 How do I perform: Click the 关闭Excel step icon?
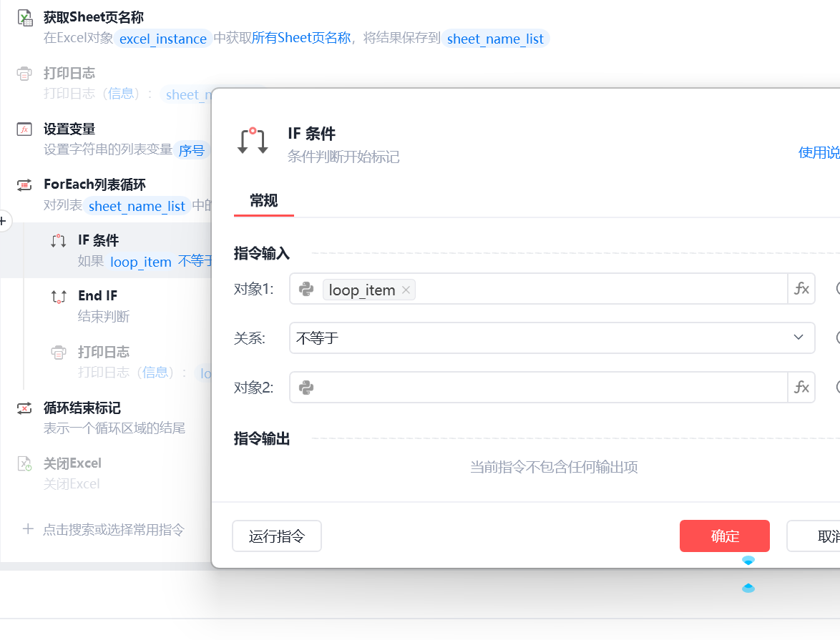[24, 464]
